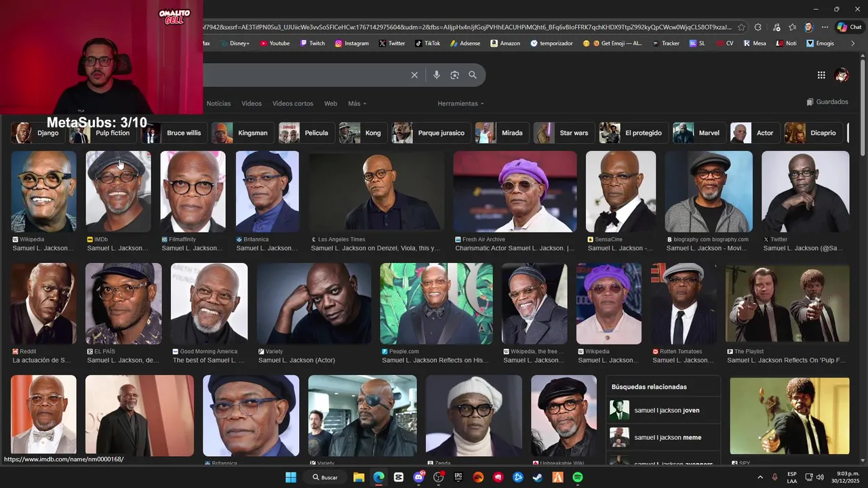Viewport: 868px width, 488px height.
Task: Select the Kong filter chip
Action: [x=363, y=133]
